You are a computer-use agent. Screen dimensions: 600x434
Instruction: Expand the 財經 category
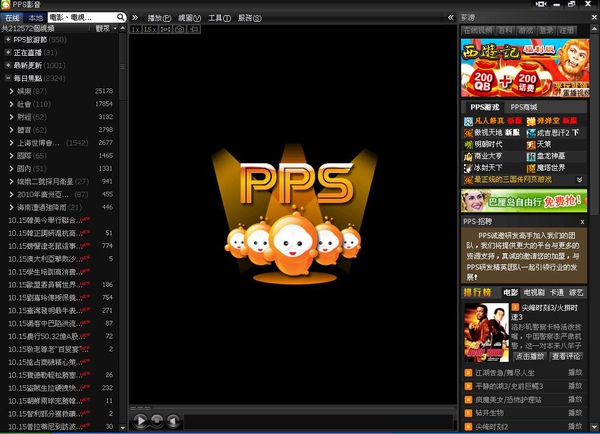tap(11, 117)
